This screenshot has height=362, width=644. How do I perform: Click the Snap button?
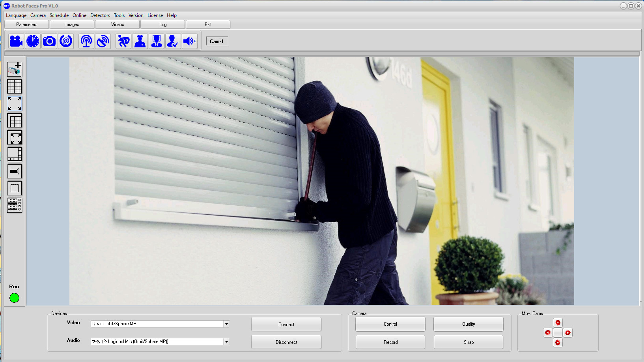click(x=469, y=342)
